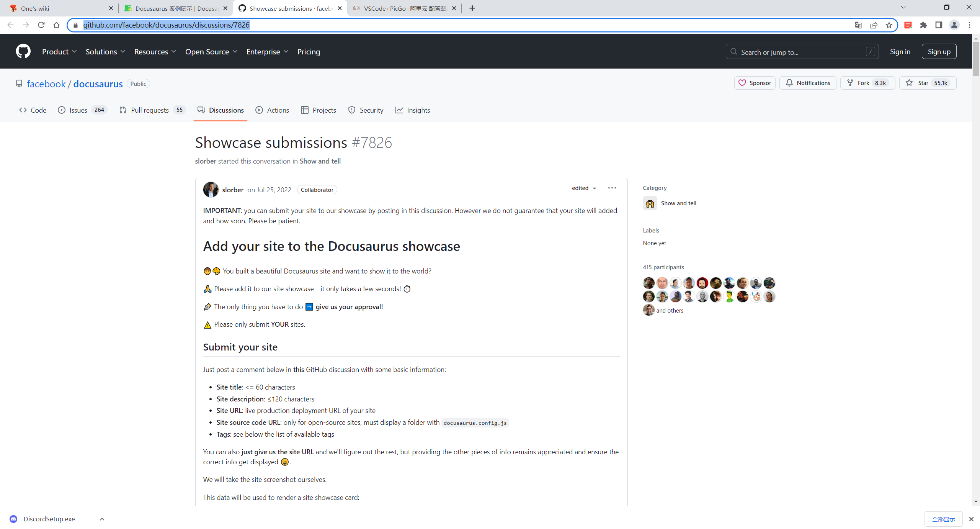This screenshot has width=980, height=529.
Task: Go to the browser home icon
Action: point(57,25)
